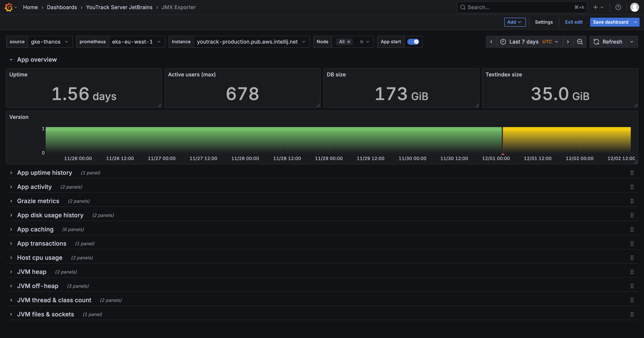Open YouTrack Server JetBrains breadcrumb folder
This screenshot has height=338, width=644.
(119, 7)
